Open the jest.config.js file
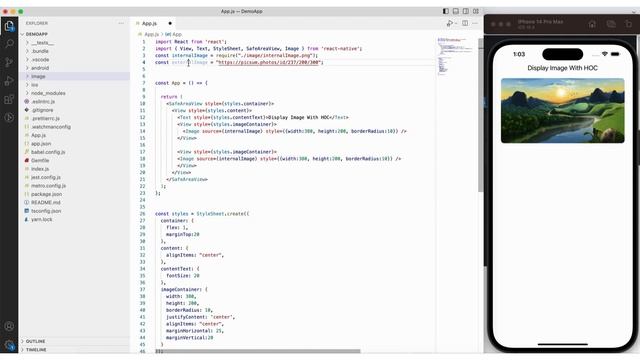This screenshot has width=640, height=360. point(46,177)
